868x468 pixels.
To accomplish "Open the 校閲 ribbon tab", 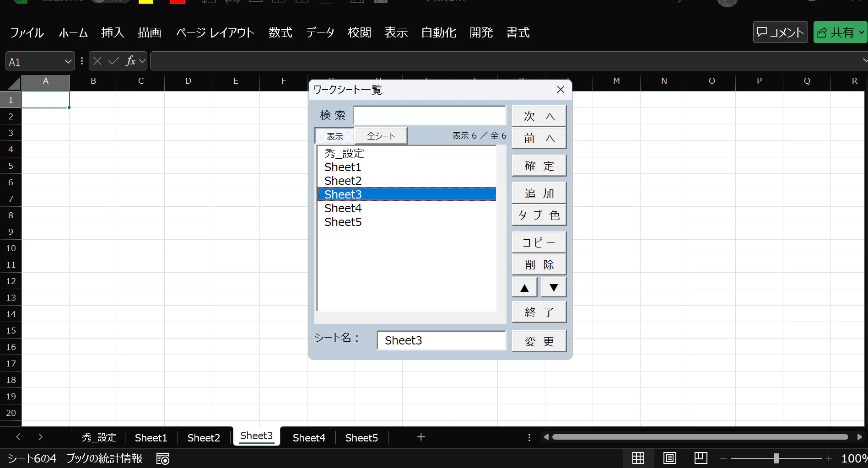I will (x=359, y=32).
